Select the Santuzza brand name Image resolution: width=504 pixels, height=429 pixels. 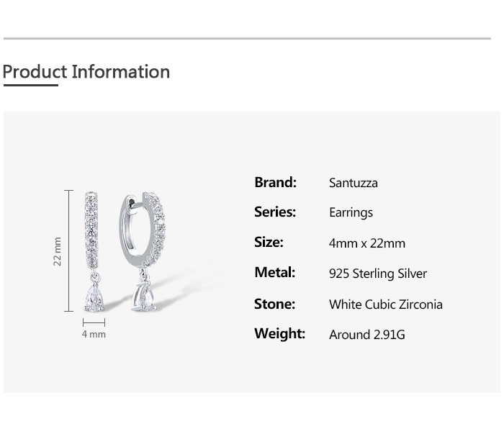tap(354, 183)
